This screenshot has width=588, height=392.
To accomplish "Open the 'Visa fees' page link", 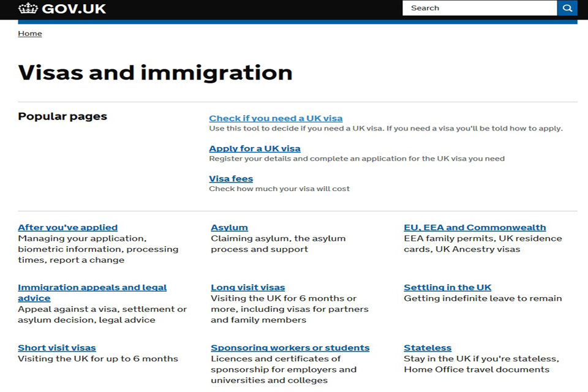I will pyautogui.click(x=231, y=179).
